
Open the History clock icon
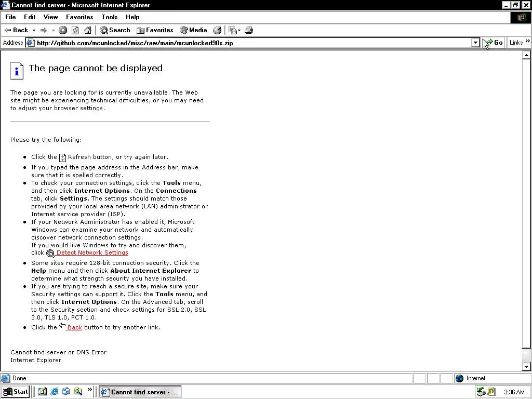click(217, 30)
